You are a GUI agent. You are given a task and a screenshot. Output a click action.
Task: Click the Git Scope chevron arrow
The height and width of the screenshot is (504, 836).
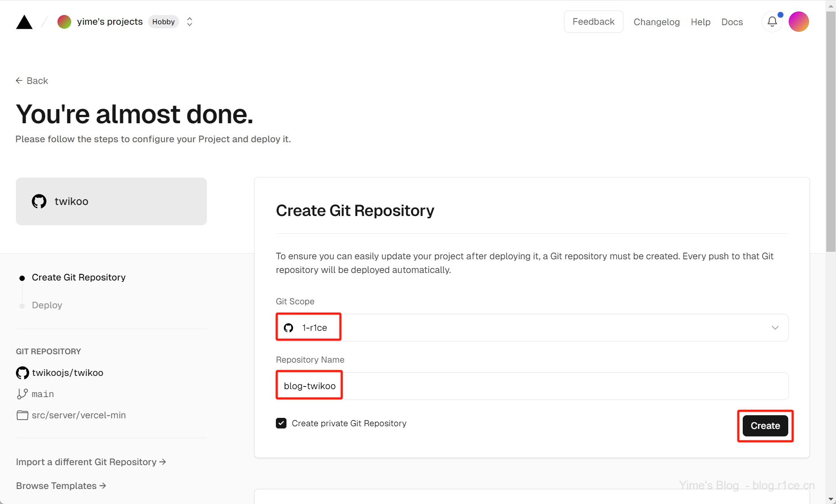click(x=775, y=328)
